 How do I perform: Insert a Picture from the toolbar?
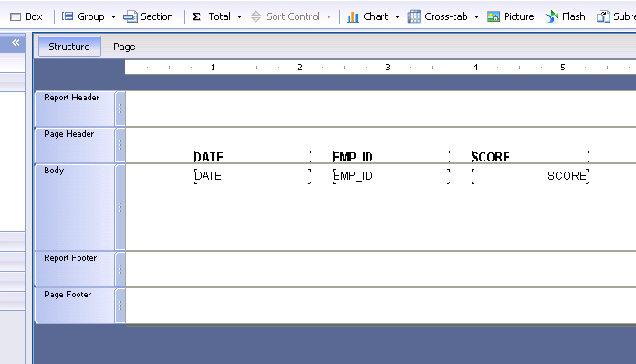[511, 16]
